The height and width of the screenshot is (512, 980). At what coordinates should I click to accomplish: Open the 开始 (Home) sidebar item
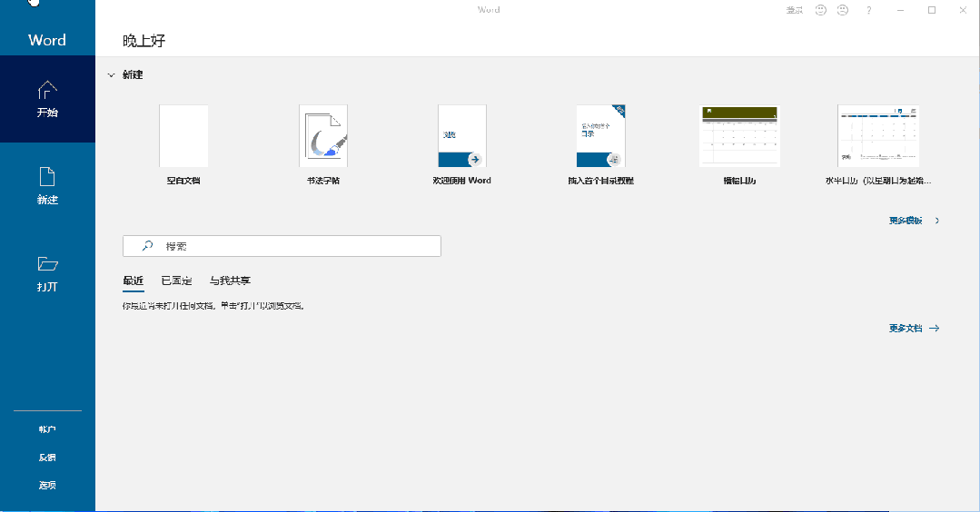point(47,99)
